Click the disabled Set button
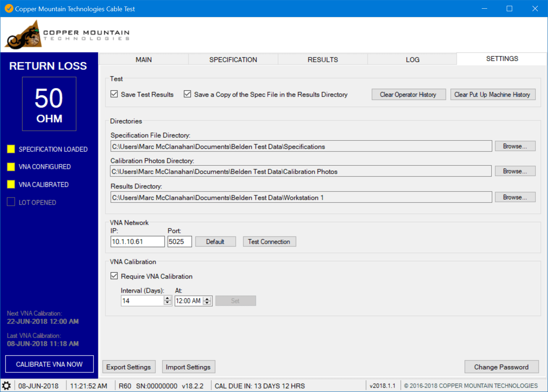This screenshot has height=392, width=548. tap(236, 301)
